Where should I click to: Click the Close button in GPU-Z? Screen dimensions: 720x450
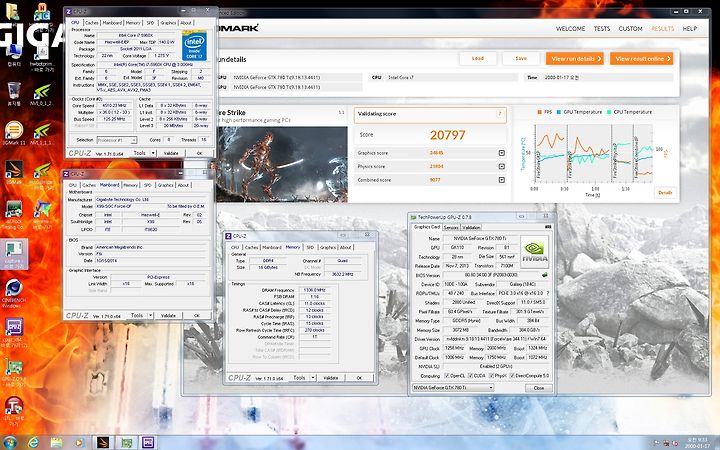pyautogui.click(x=539, y=388)
